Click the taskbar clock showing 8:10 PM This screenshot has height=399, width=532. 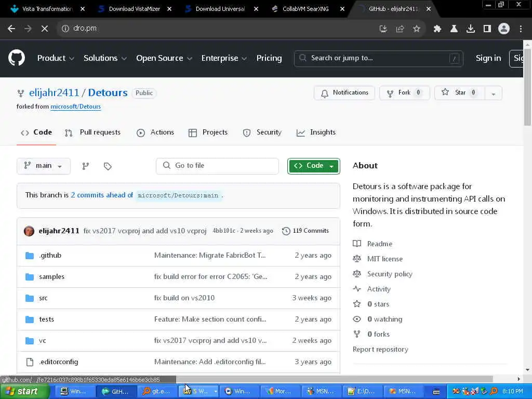(x=513, y=392)
